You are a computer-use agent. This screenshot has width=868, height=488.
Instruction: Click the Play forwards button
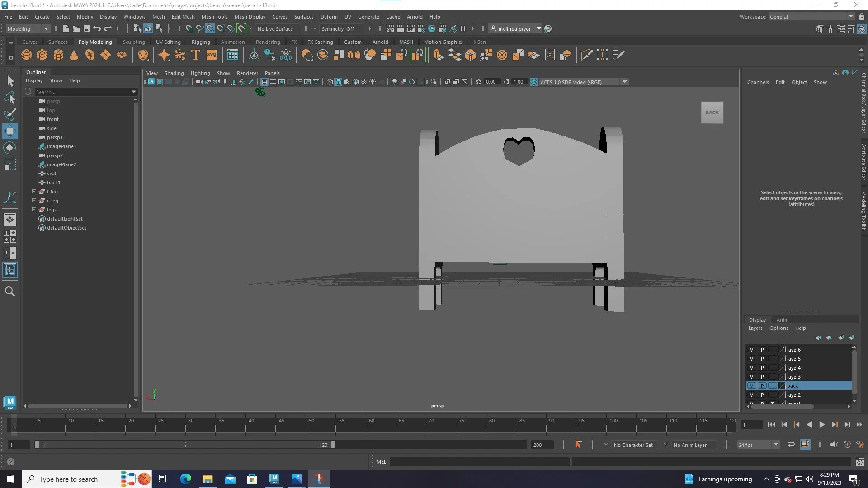pyautogui.click(x=822, y=425)
